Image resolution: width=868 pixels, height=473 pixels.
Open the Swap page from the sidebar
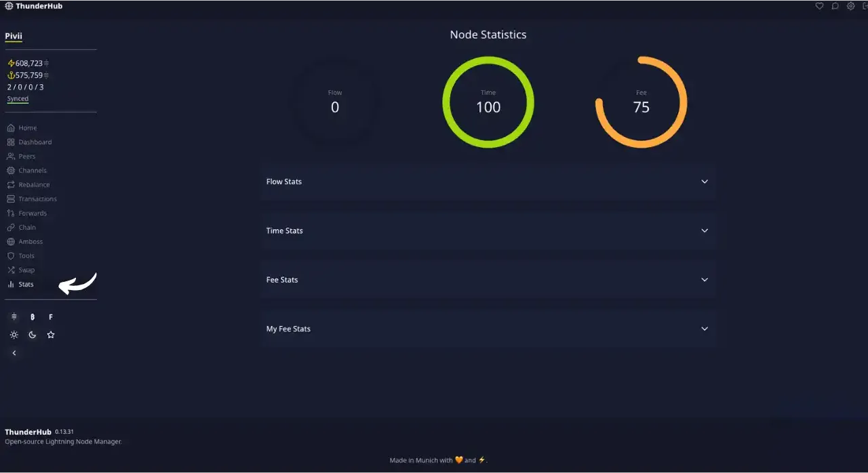click(x=21, y=270)
